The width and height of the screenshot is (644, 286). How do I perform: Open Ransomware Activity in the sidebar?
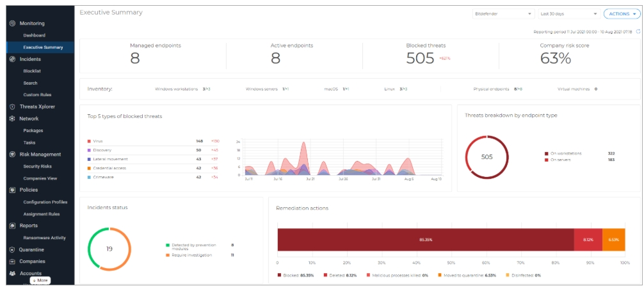click(x=44, y=238)
